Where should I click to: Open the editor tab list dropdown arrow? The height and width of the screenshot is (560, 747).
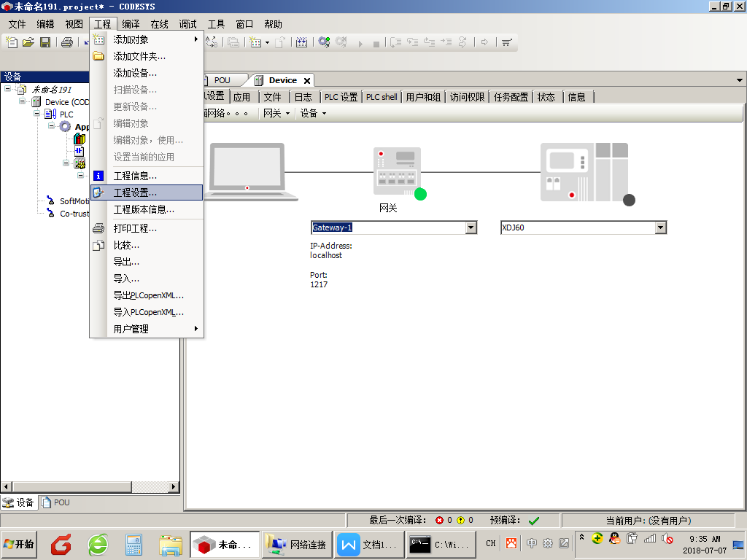[740, 80]
